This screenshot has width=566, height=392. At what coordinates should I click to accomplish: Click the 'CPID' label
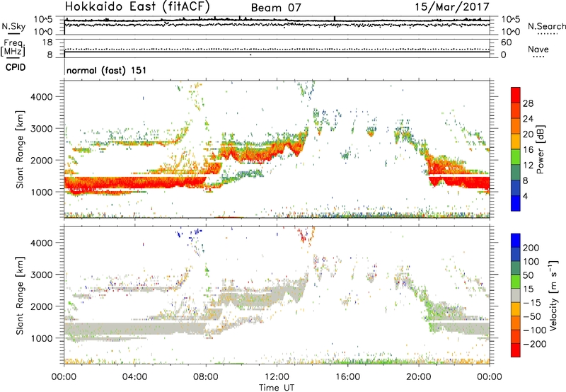[x=16, y=67]
